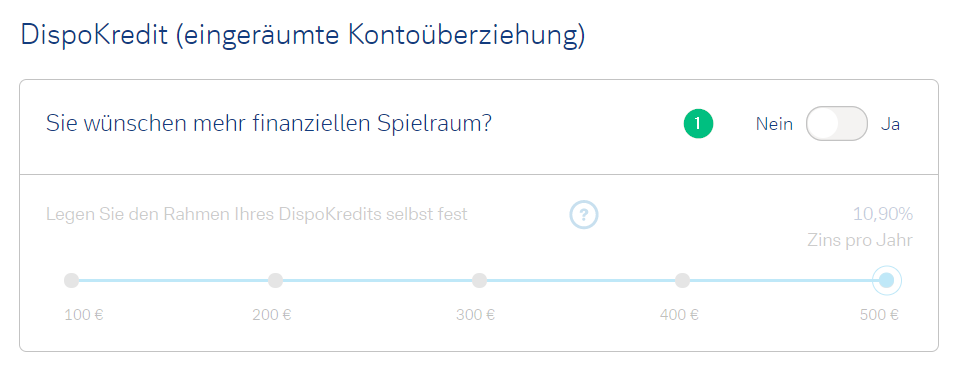Set slider to the 400 € stop dot
This screenshot has height=383, width=961.
point(682,281)
